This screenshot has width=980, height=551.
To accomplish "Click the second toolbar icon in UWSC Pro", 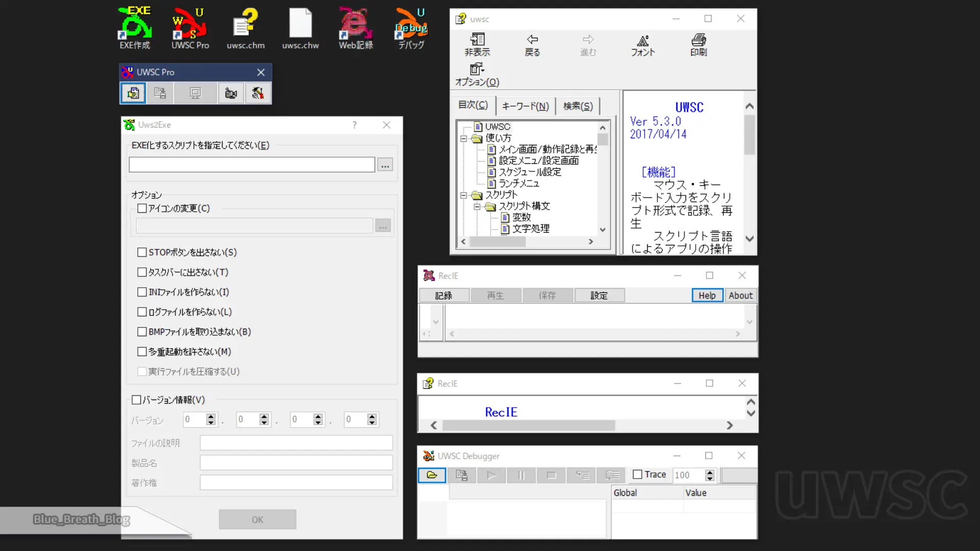I will pos(160,93).
